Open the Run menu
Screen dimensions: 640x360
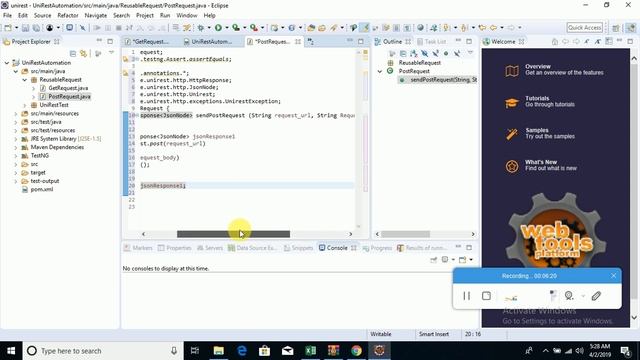coord(165,16)
